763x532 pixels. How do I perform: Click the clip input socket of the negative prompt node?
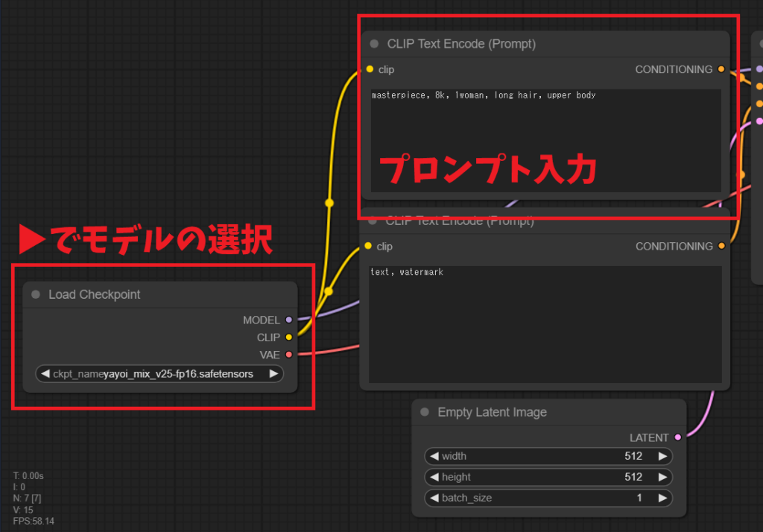367,246
